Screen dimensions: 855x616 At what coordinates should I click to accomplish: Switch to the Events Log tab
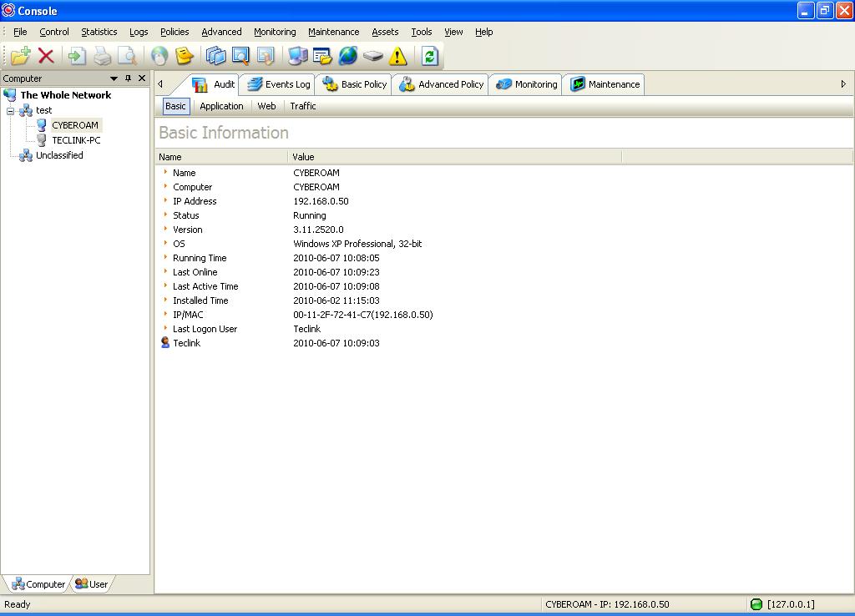pos(279,84)
